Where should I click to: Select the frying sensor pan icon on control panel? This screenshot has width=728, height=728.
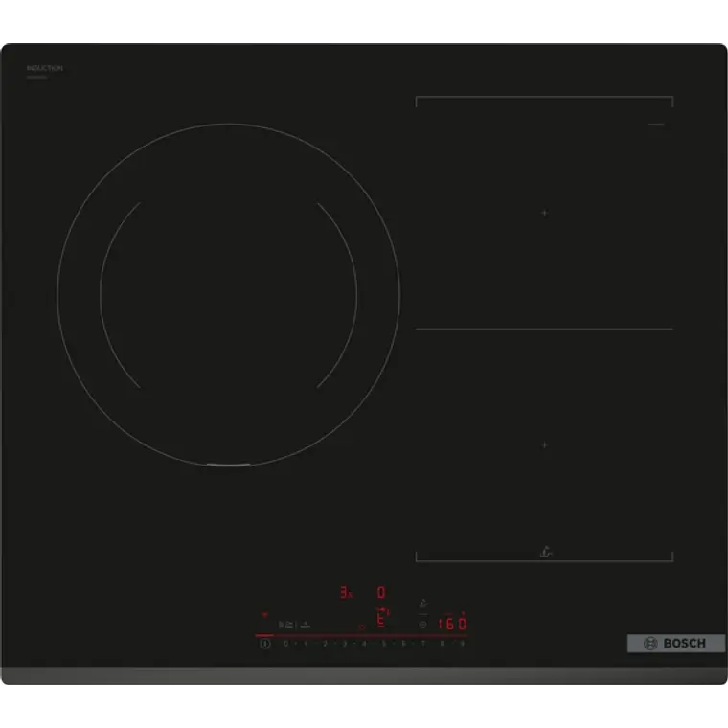(x=423, y=603)
